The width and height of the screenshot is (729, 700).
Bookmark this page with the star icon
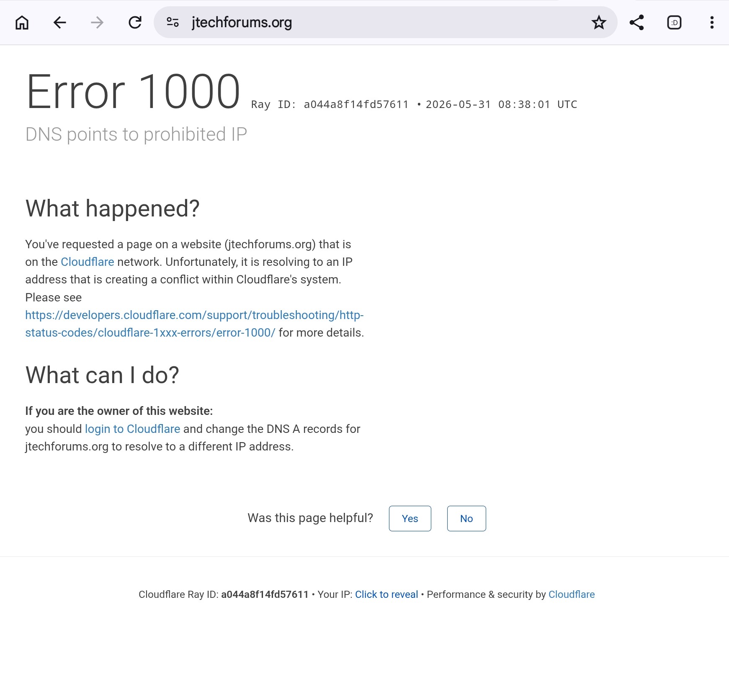coord(599,23)
